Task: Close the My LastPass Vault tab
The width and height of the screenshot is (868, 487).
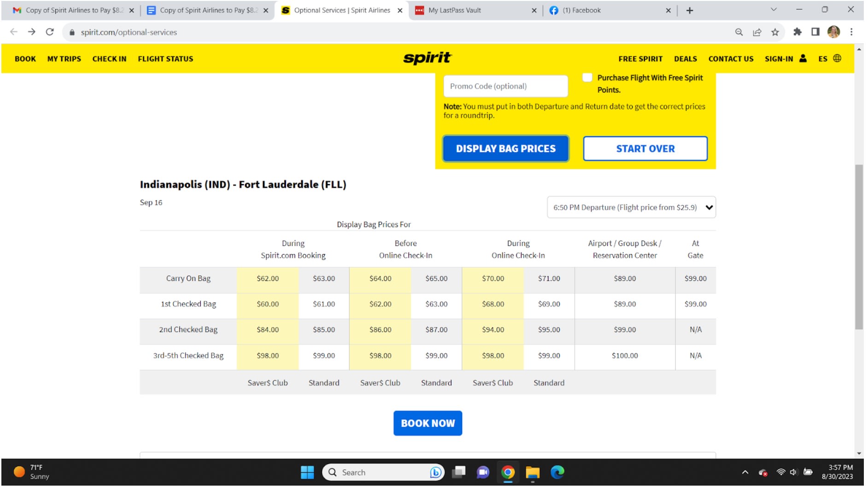Action: pyautogui.click(x=534, y=11)
